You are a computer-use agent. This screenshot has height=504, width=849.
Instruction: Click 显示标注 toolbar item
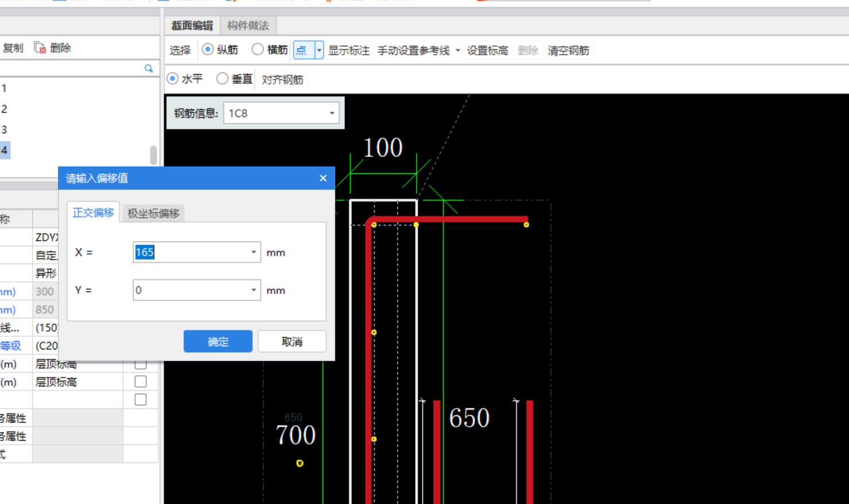tap(349, 51)
